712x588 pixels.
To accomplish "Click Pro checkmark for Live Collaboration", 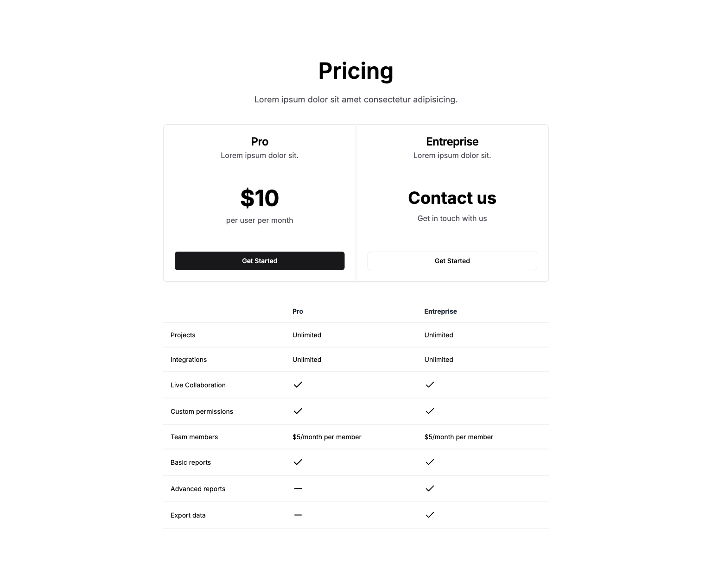I will pos(298,385).
